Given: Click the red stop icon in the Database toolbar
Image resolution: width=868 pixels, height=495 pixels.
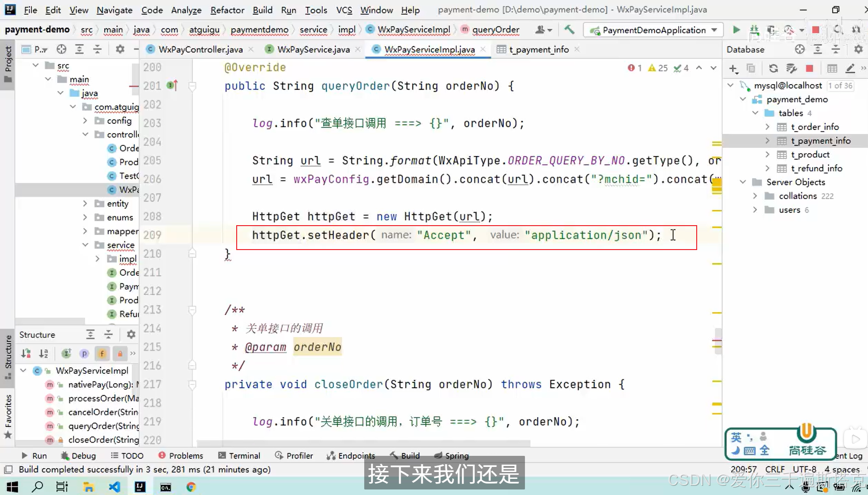Looking at the screenshot, I should tap(810, 69).
